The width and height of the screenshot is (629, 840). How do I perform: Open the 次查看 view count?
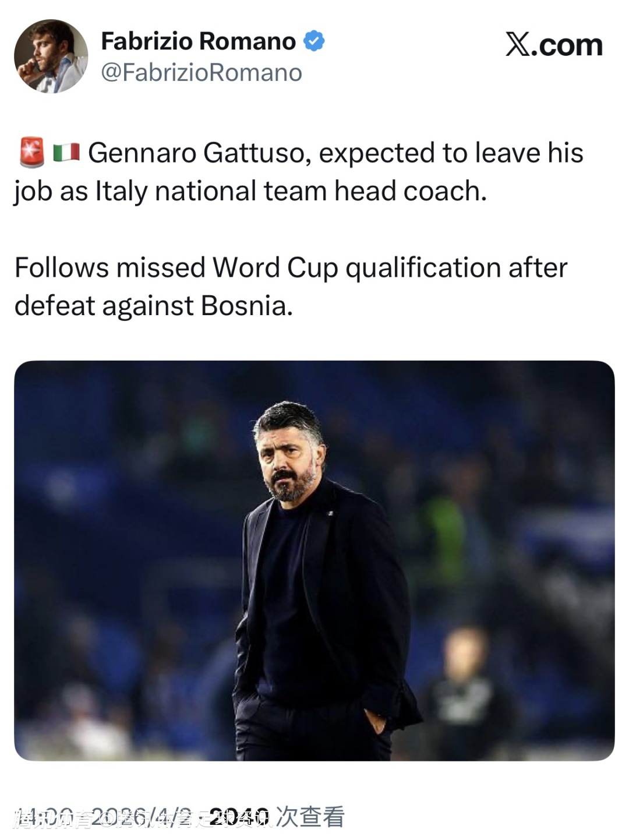pyautogui.click(x=310, y=816)
